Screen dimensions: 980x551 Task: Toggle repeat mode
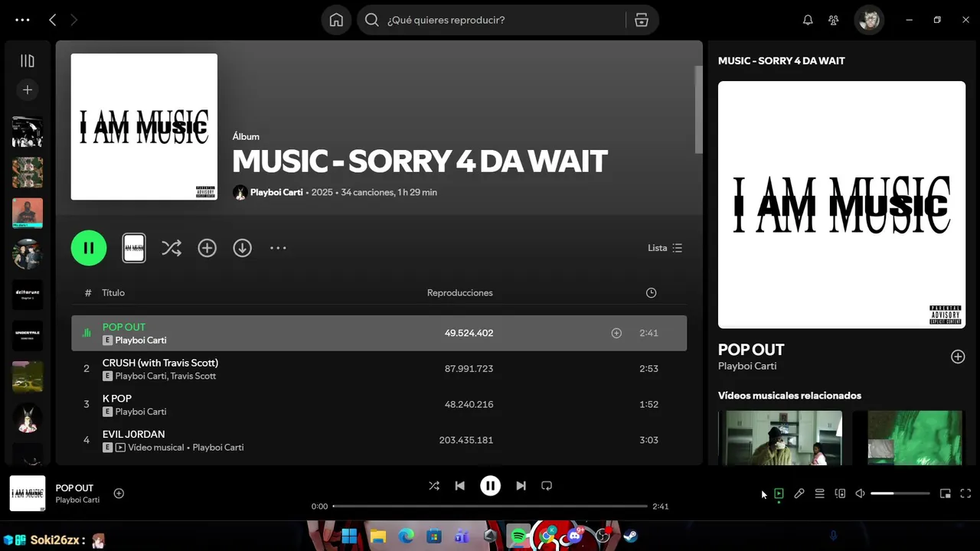point(547,486)
